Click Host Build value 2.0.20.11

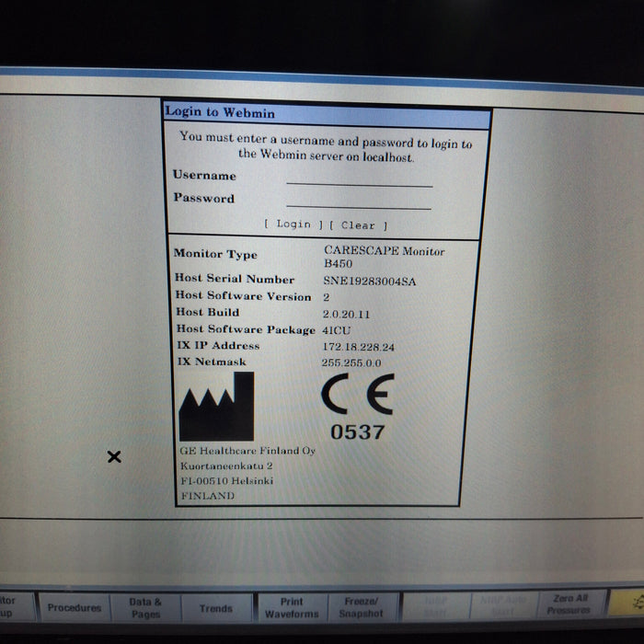[346, 315]
